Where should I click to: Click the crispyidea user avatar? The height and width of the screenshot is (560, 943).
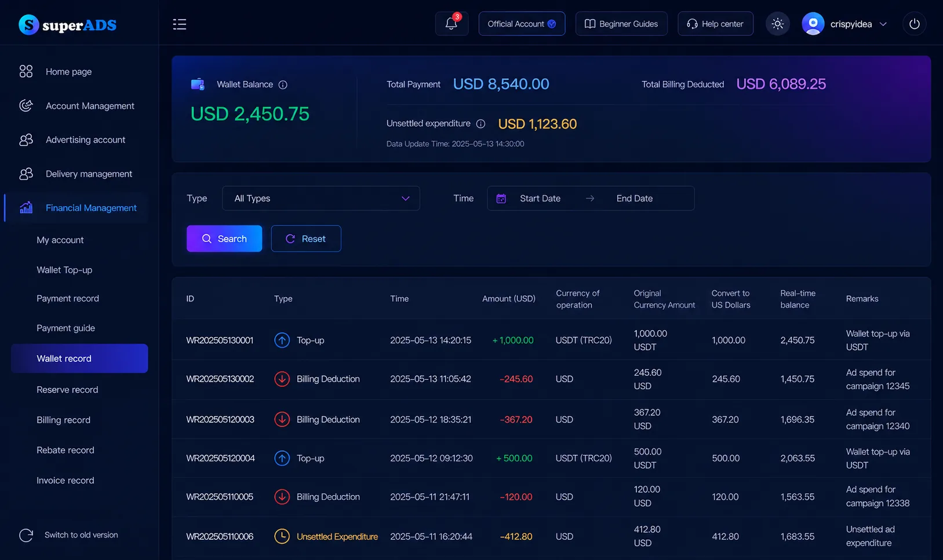tap(813, 24)
